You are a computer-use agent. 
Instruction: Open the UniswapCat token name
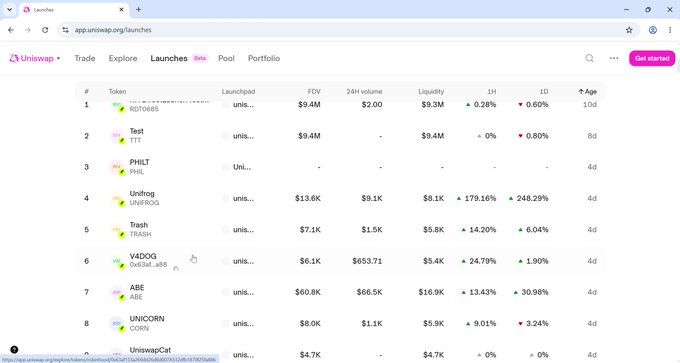pyautogui.click(x=150, y=350)
